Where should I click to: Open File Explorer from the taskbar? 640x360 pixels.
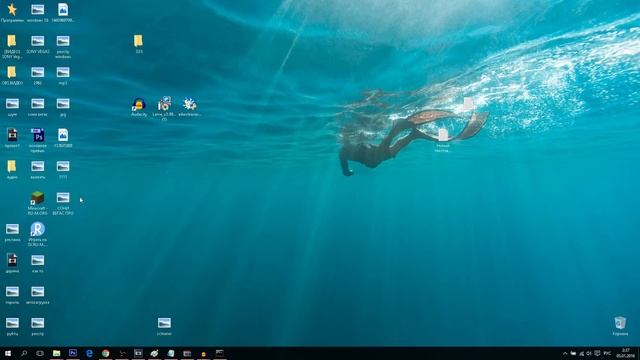(56, 353)
